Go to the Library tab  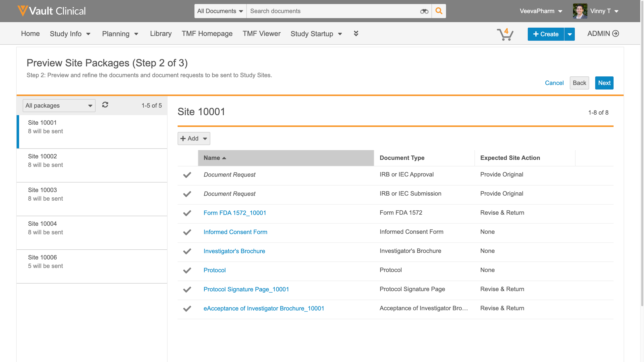click(161, 33)
